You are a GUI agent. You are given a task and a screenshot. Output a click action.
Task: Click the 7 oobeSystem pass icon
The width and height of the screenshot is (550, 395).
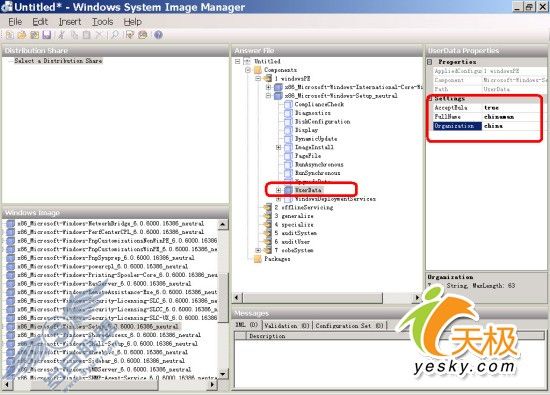click(268, 250)
